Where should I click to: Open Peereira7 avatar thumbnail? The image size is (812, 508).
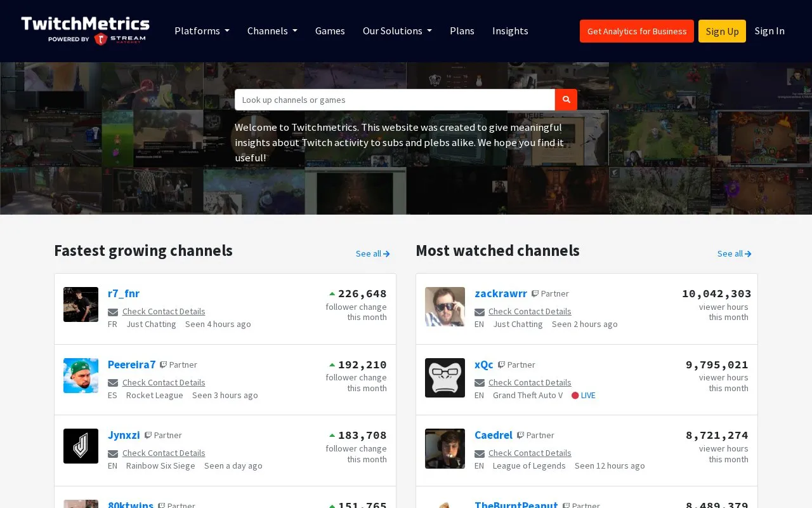pyautogui.click(x=81, y=375)
